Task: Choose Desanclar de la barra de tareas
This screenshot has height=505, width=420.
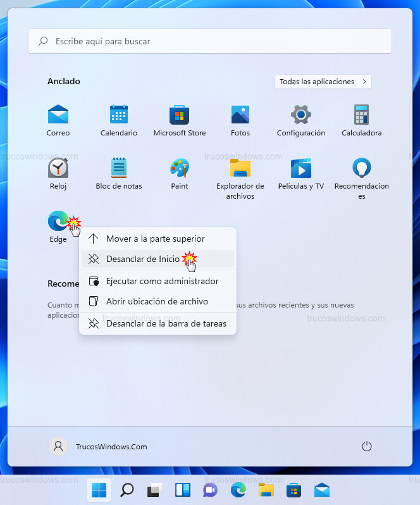Action: (x=166, y=323)
